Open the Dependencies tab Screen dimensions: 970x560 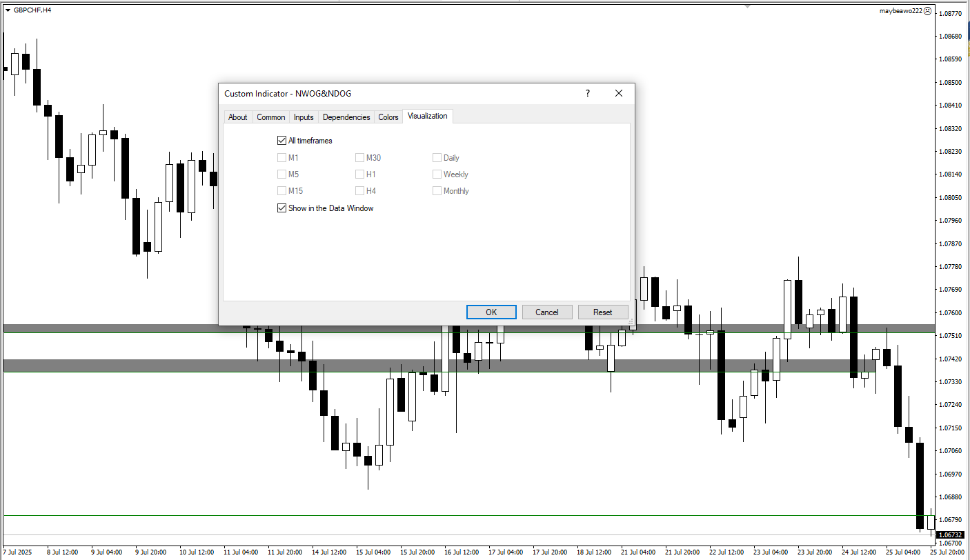pyautogui.click(x=346, y=117)
